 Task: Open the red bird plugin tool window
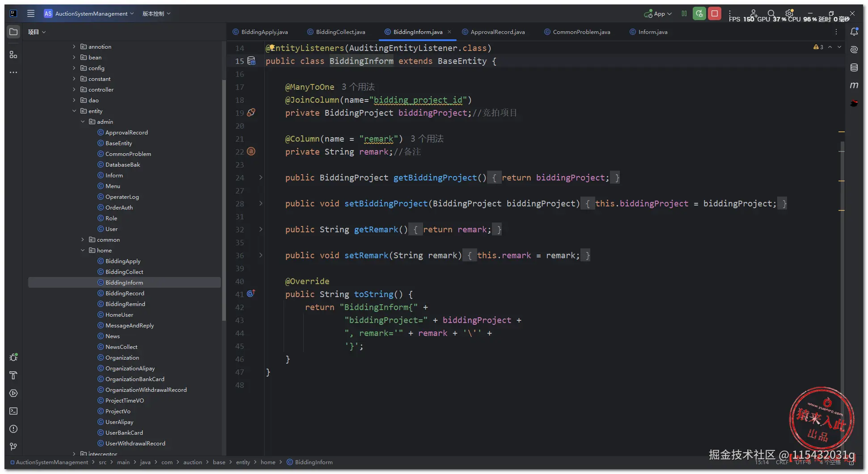click(x=854, y=103)
